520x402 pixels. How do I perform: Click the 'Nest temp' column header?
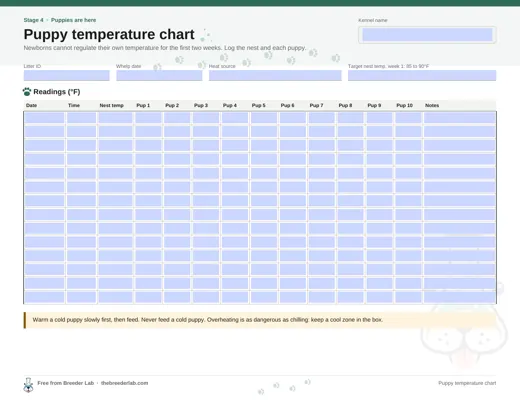[x=112, y=105]
